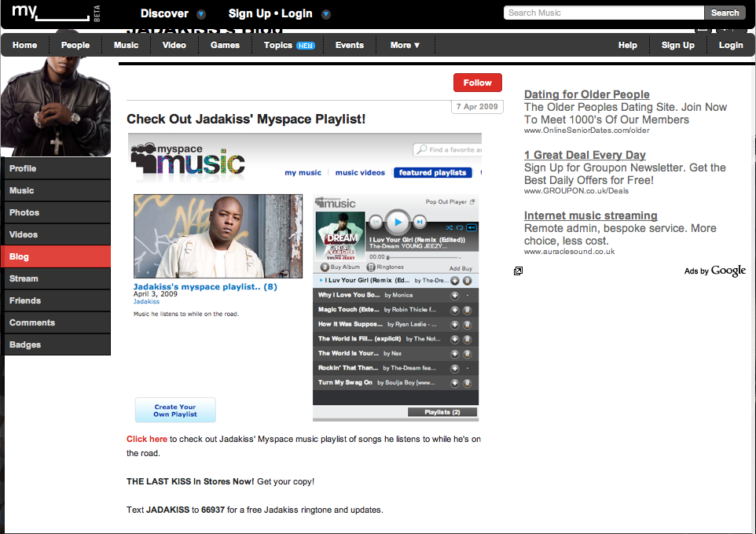Open the Music item in top nav bar
The width and height of the screenshot is (756, 534).
point(126,46)
